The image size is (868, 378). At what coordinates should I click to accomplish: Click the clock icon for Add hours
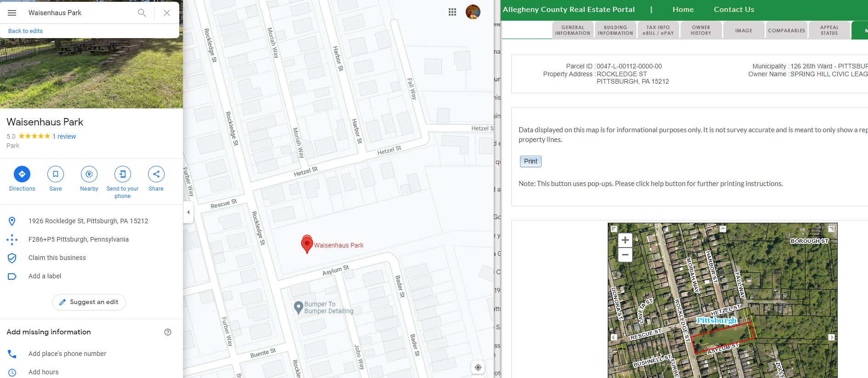12,372
